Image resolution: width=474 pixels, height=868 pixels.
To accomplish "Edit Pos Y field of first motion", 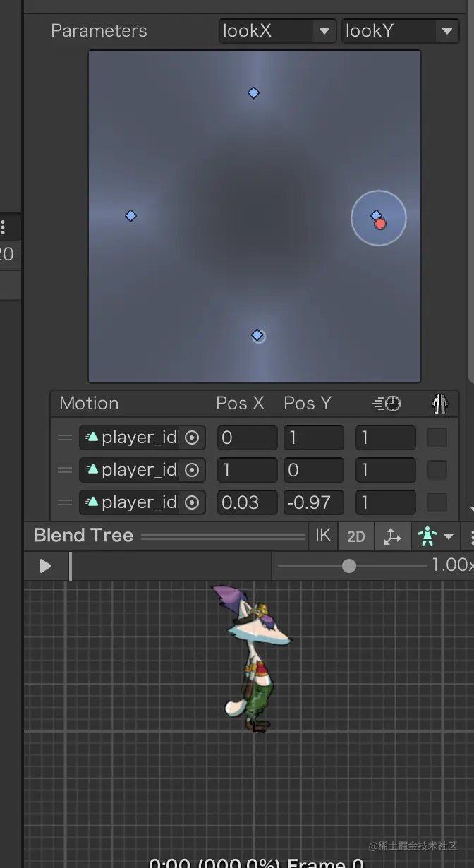I will click(x=314, y=438).
